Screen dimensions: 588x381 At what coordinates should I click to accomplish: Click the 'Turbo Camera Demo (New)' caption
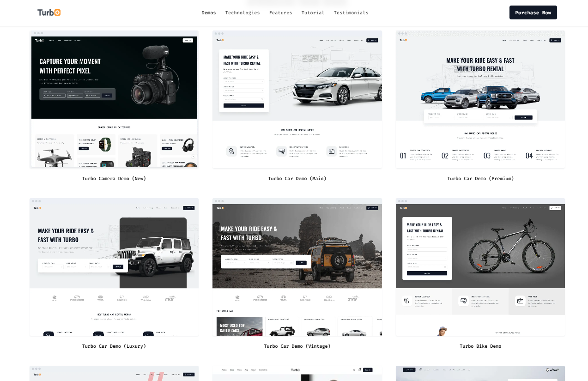[114, 179]
